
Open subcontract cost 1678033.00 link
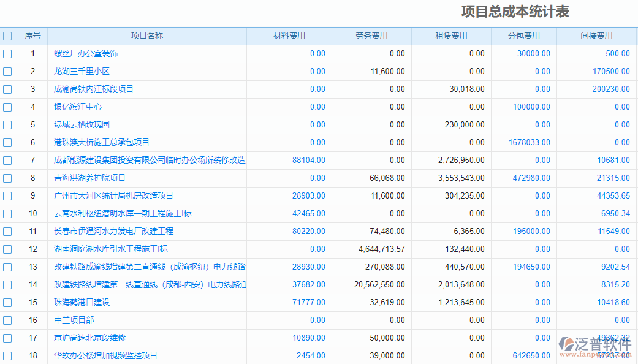529,143
